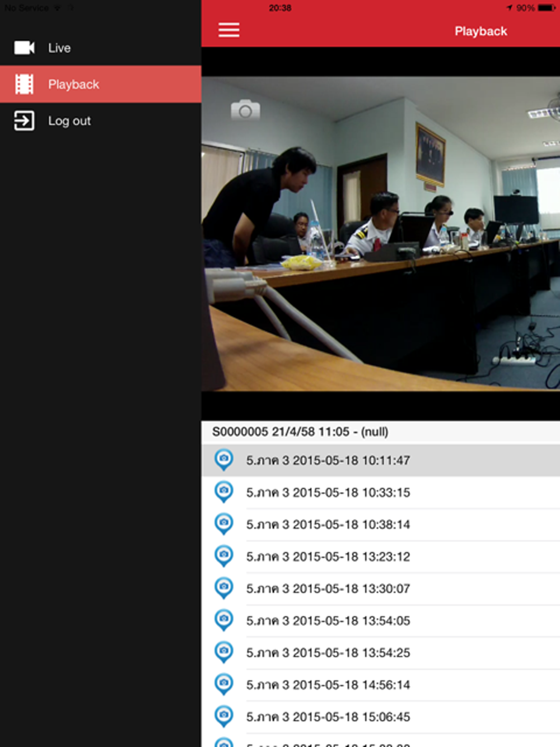
Task: Choose Log out from the side menu
Action: [x=69, y=121]
